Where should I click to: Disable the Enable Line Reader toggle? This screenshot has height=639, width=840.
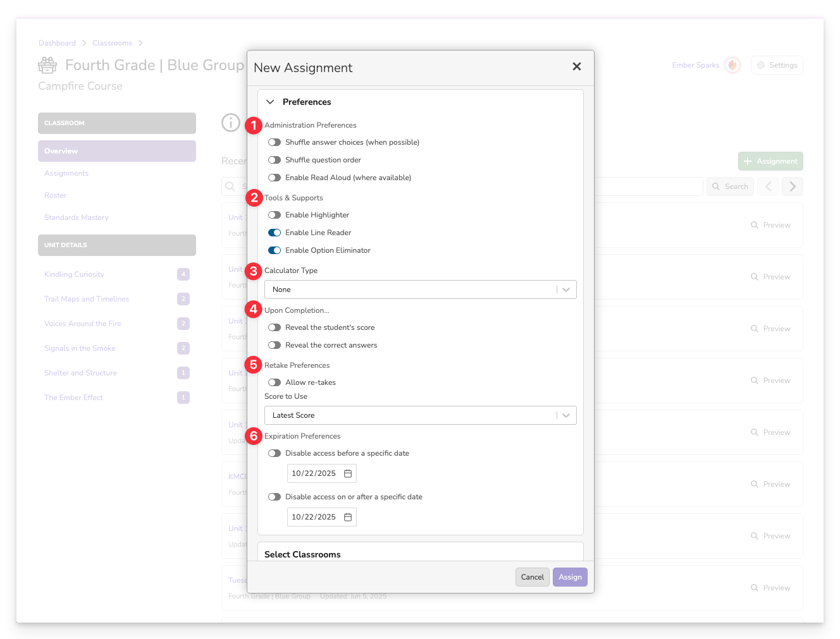point(275,233)
